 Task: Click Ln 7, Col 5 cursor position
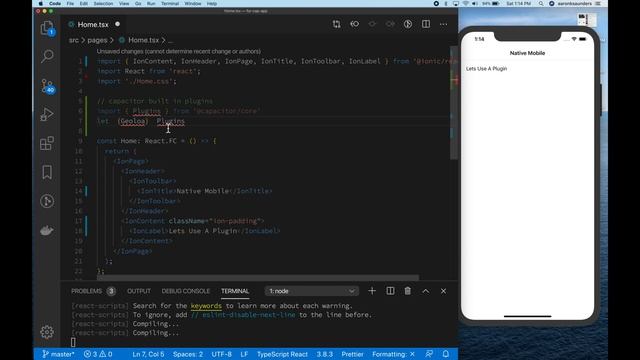tap(148, 354)
